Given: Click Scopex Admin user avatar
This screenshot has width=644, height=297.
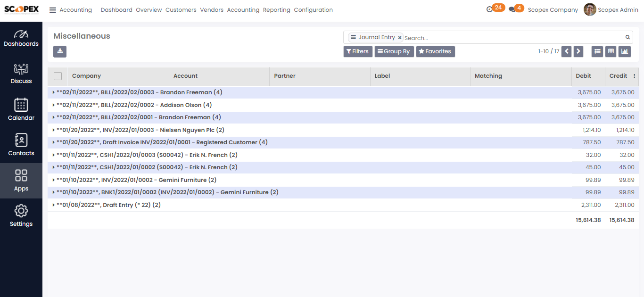Looking at the screenshot, I should [590, 9].
